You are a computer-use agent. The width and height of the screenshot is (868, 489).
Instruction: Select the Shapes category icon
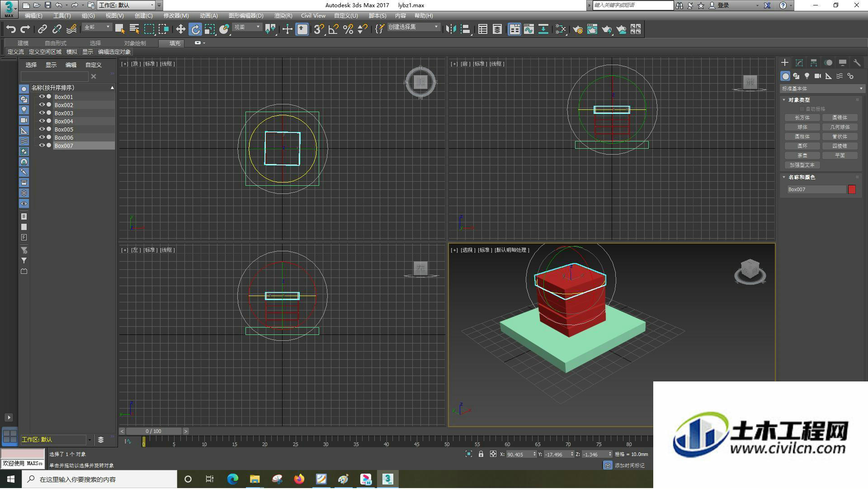(x=796, y=76)
